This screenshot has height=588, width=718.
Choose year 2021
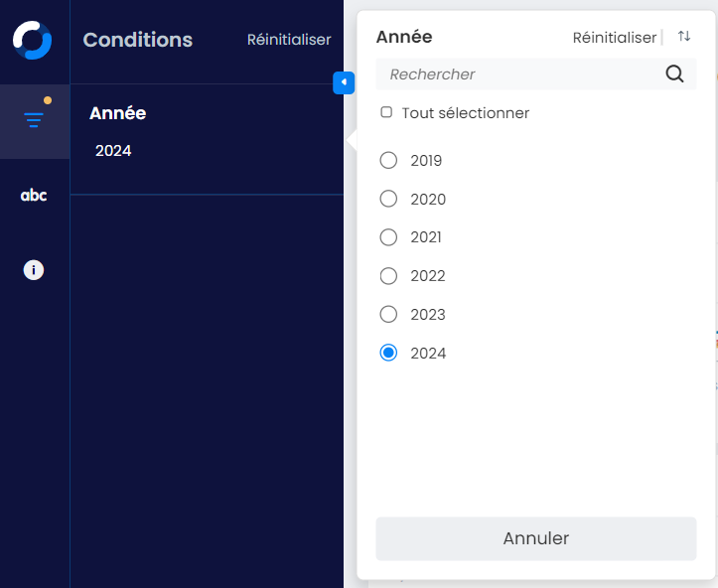tap(388, 237)
